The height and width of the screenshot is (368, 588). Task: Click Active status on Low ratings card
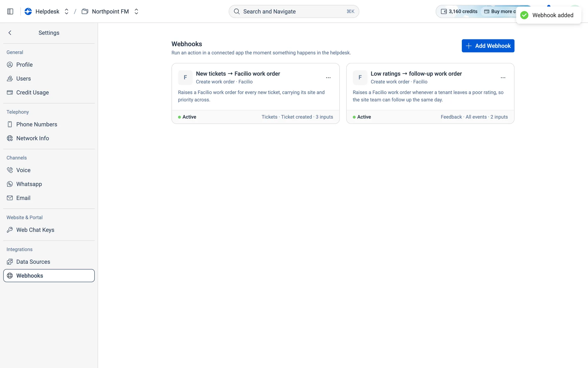coord(362,117)
